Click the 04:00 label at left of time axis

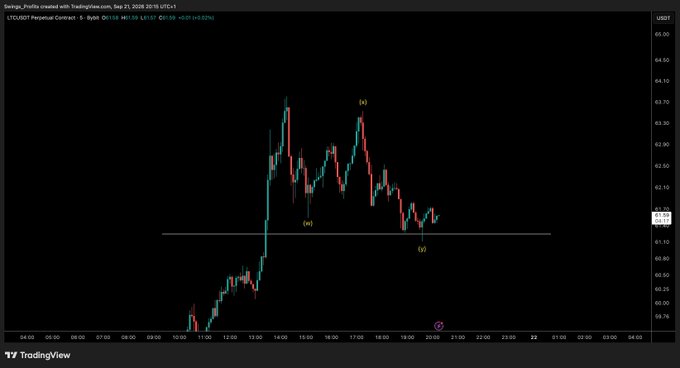click(x=27, y=337)
